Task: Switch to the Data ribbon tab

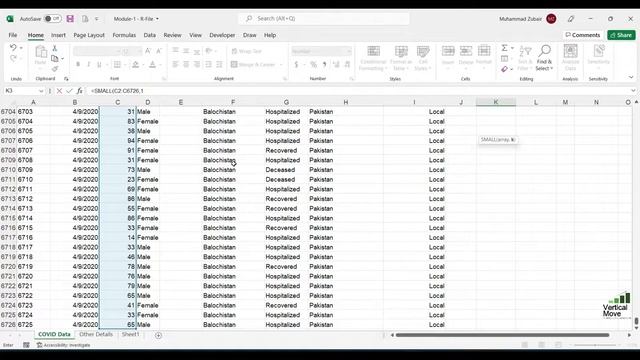Action: [x=149, y=35]
